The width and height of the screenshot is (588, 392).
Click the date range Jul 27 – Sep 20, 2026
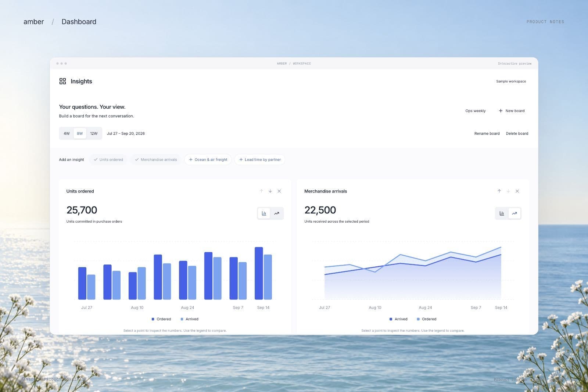[x=126, y=133]
